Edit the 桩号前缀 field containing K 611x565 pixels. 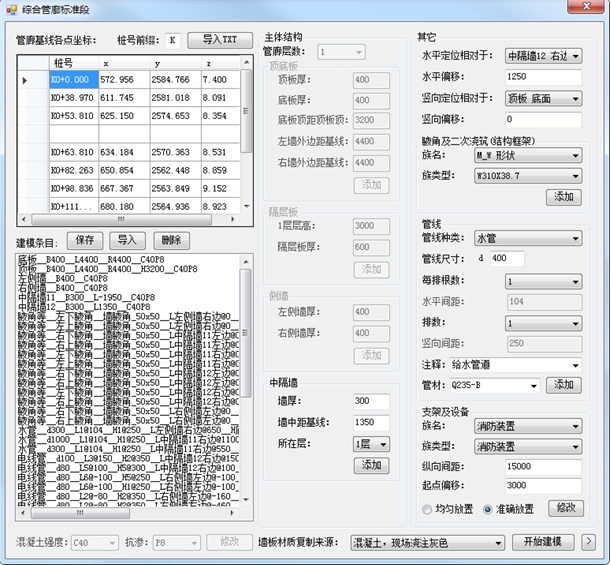(173, 40)
